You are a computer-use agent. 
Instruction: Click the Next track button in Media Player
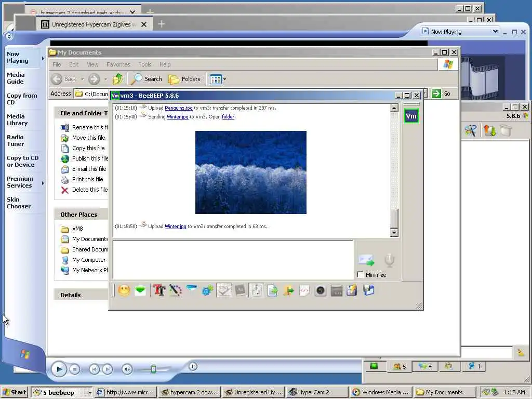pyautogui.click(x=108, y=369)
